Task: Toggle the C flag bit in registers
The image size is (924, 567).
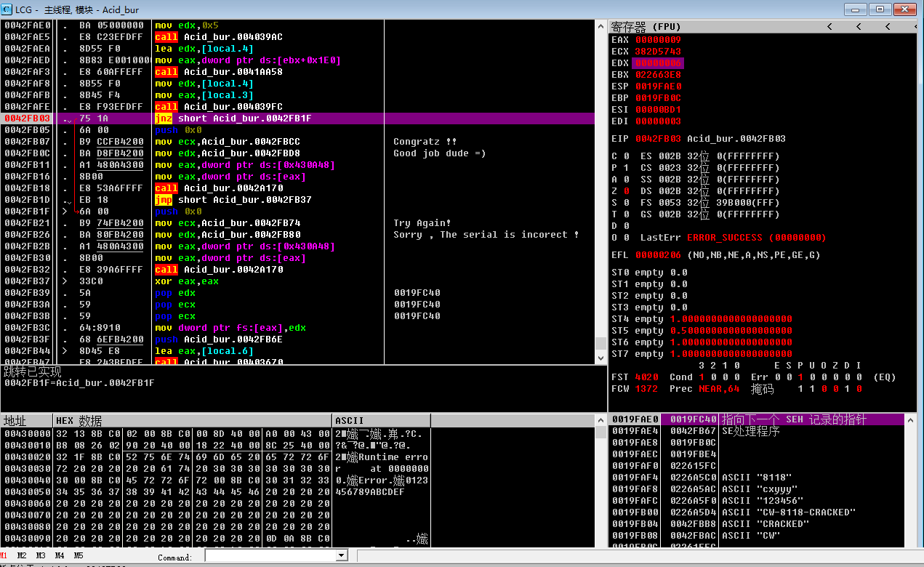Action: pos(626,156)
